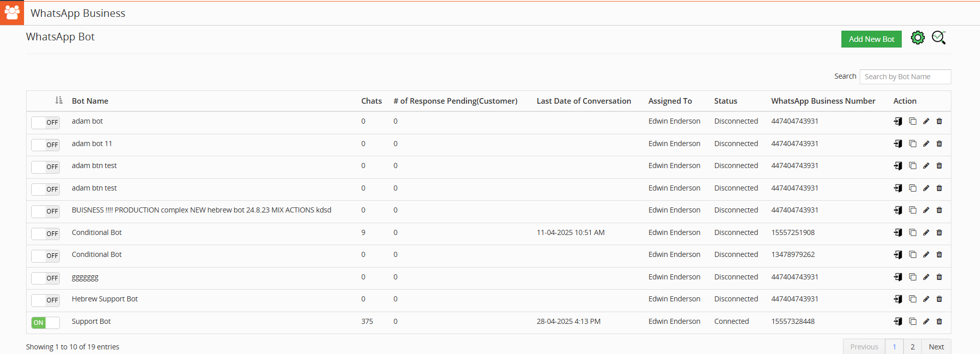Screen dimensions: 980x354
Task: Click the '375' chats value
Action: click(x=367, y=321)
